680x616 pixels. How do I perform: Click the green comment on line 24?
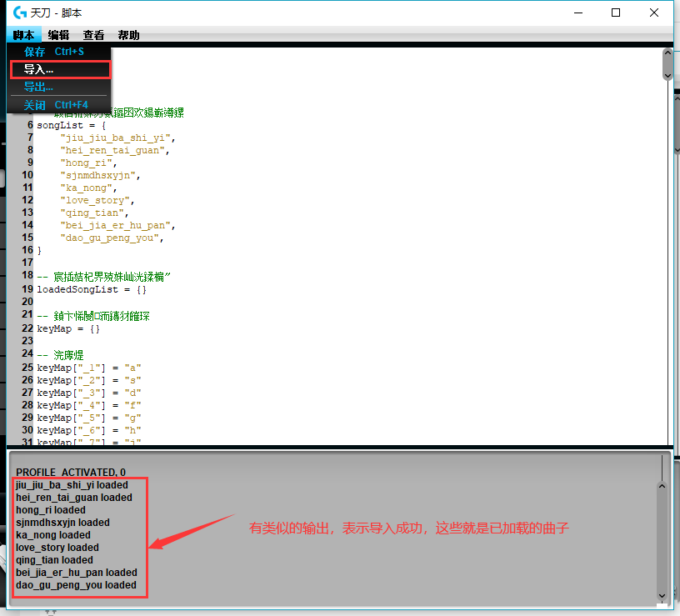pos(60,355)
